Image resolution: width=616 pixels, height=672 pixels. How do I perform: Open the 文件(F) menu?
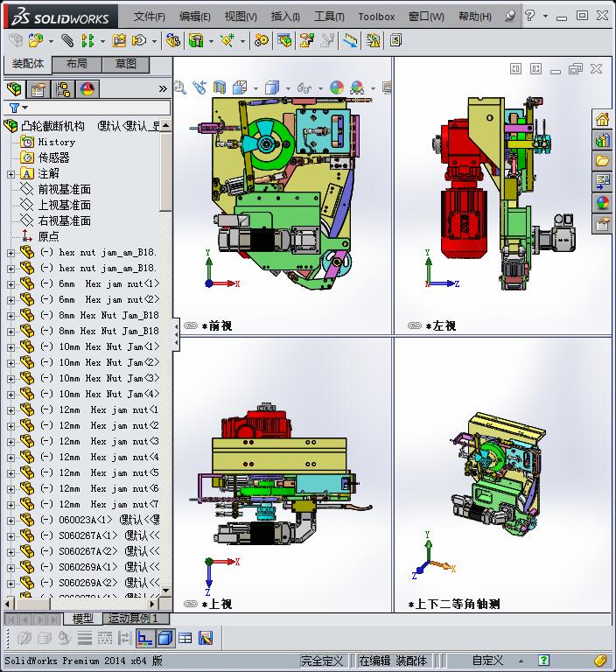[x=149, y=17]
